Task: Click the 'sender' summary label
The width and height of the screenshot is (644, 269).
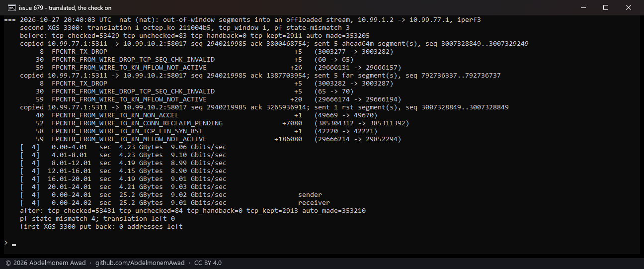Action: [x=310, y=195]
